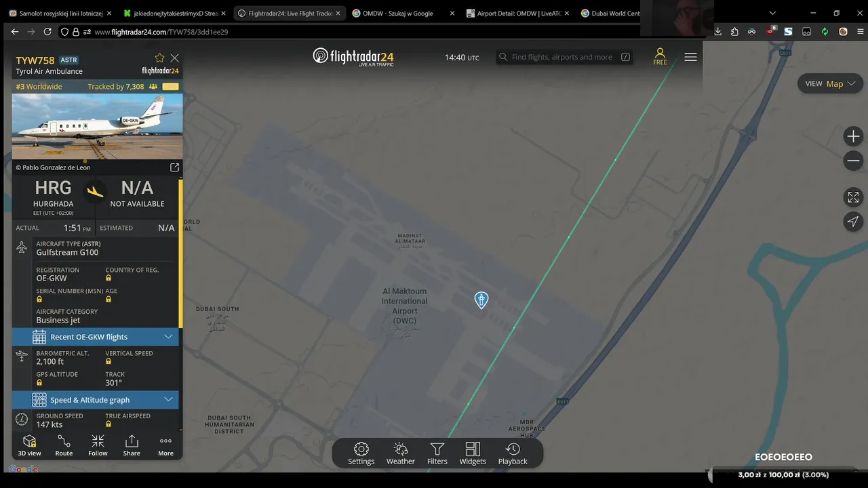This screenshot has width=868, height=488.
Task: Click the #3 Worldwide ranking
Action: click(39, 87)
